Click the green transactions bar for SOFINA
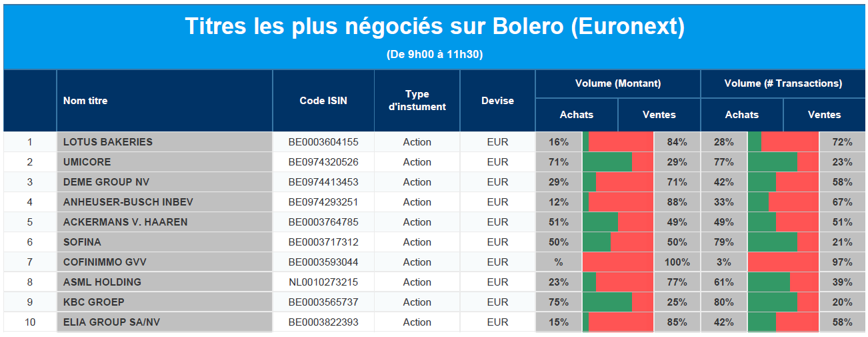868x337 pixels. coord(773,242)
